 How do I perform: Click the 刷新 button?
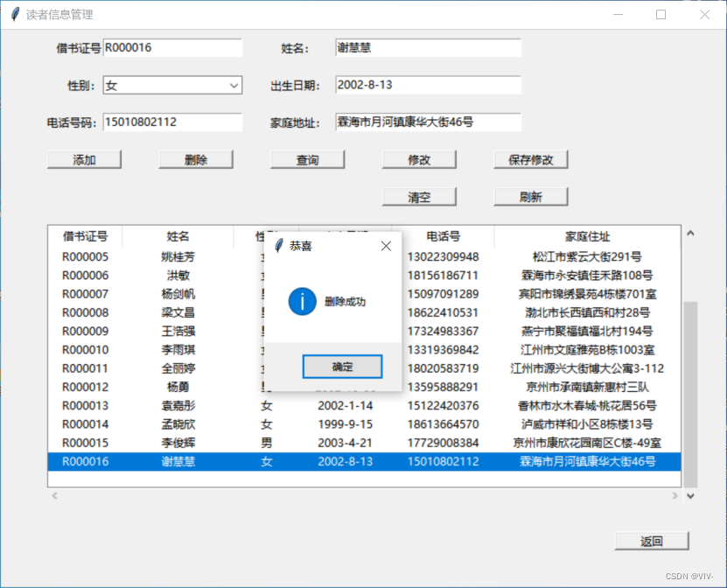[531, 197]
